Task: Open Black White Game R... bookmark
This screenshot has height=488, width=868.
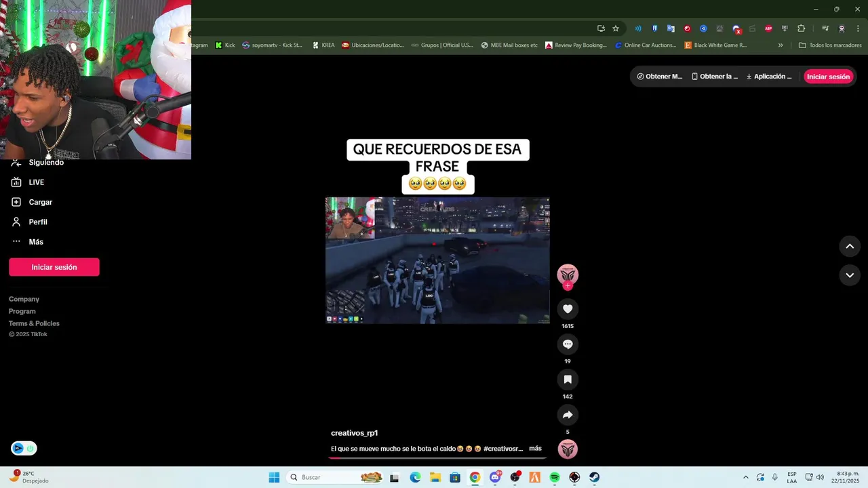Action: (x=716, y=45)
